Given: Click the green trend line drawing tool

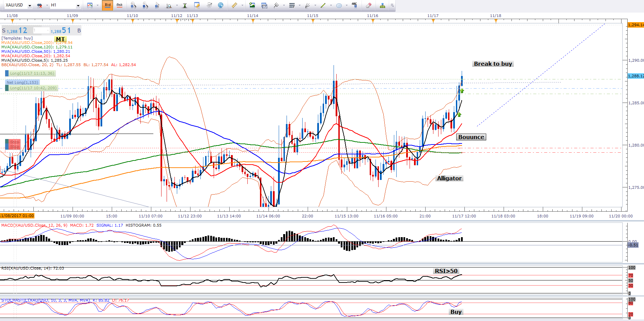Looking at the screenshot, I should tap(323, 5).
